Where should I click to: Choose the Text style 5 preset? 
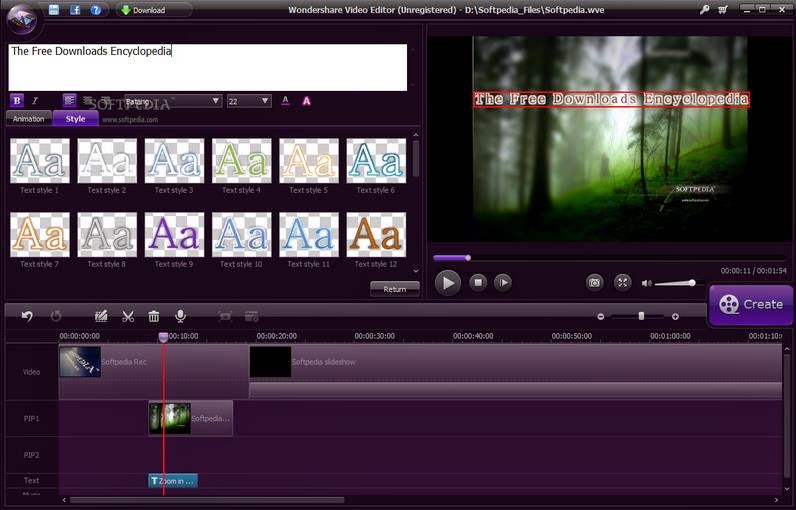click(x=309, y=161)
